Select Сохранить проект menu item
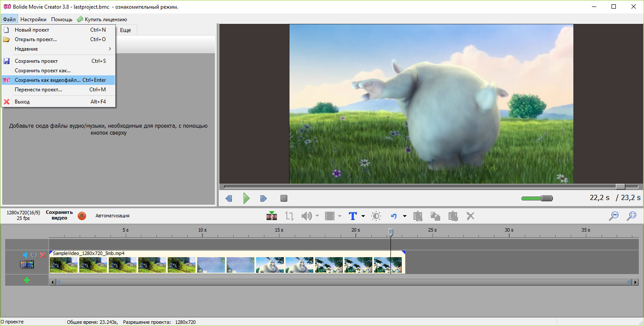 pos(58,61)
